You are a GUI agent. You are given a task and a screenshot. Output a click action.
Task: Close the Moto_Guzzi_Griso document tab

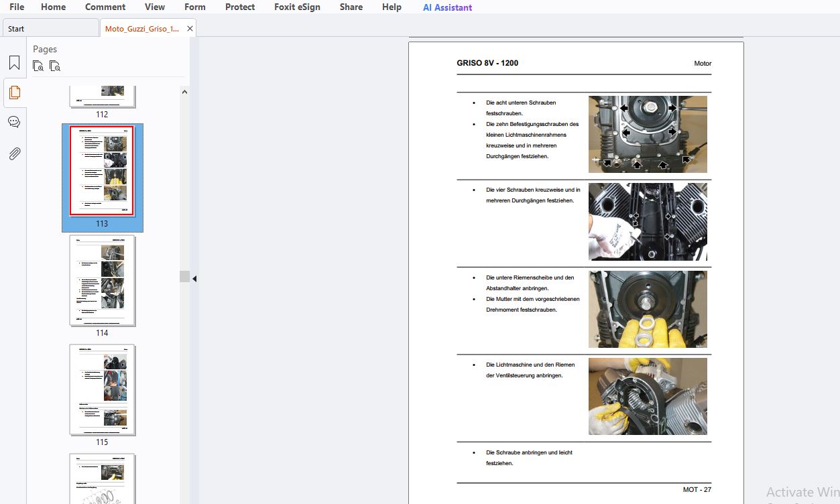point(190,29)
